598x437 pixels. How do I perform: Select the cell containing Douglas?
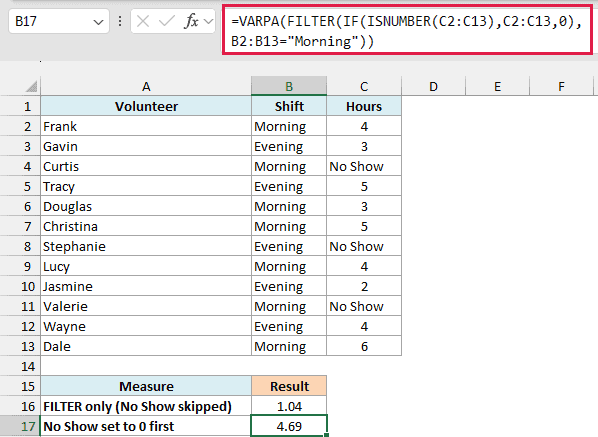146,206
